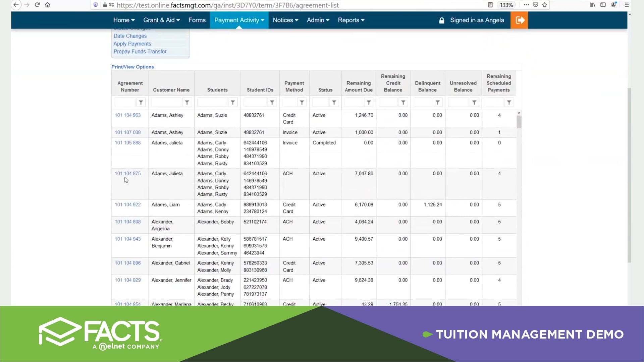Click the table's vertical scrollbar thumb
644x362 pixels.
pos(519,122)
